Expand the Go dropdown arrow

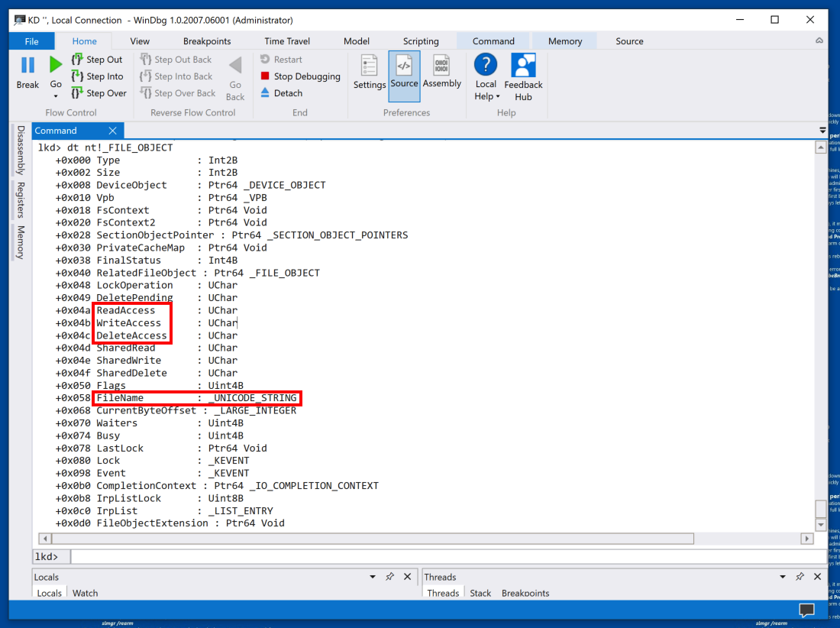[x=56, y=96]
